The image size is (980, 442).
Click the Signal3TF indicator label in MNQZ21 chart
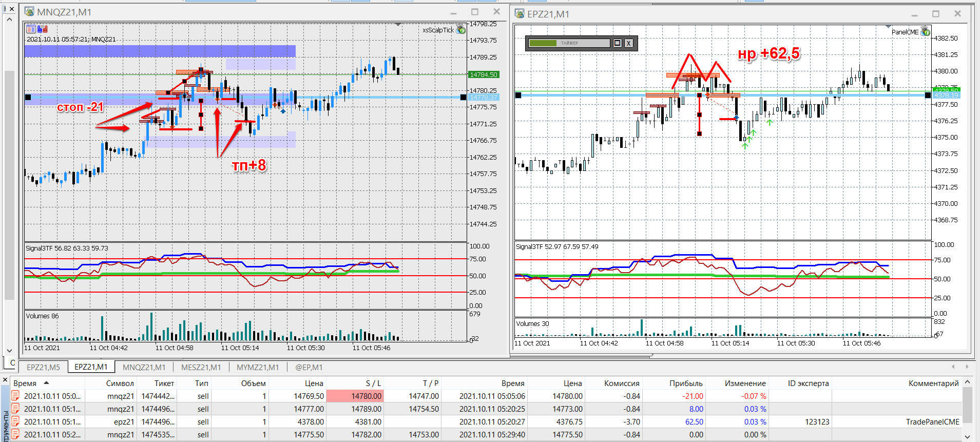point(67,248)
